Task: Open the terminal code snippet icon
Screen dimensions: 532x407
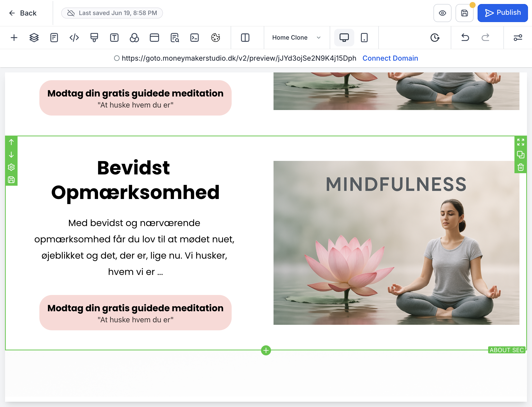Action: click(195, 38)
